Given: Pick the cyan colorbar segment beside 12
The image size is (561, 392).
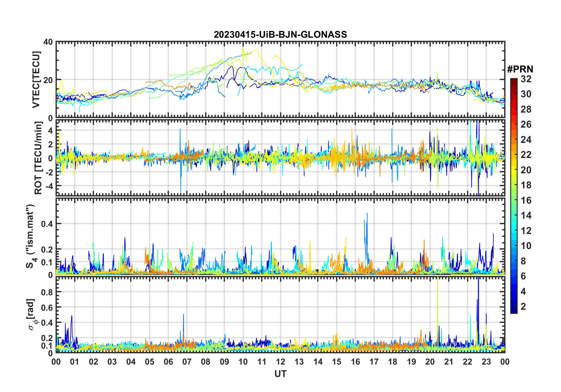Looking at the screenshot, I should 514,230.
